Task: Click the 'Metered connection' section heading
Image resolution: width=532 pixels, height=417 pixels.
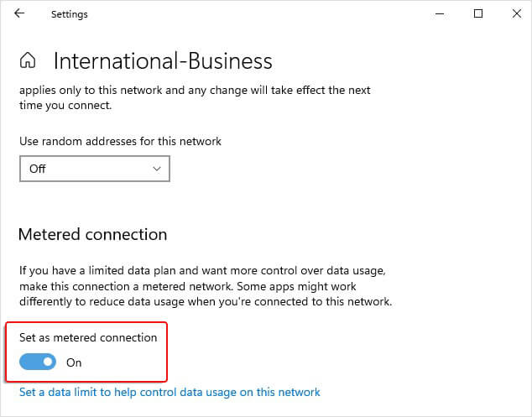Action: click(x=92, y=234)
